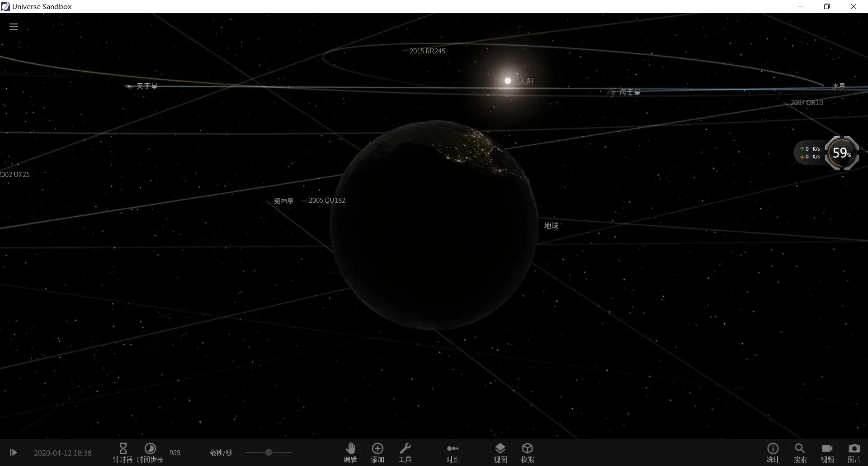
Task: Open the 工具 wrench tools menu
Action: (x=405, y=453)
